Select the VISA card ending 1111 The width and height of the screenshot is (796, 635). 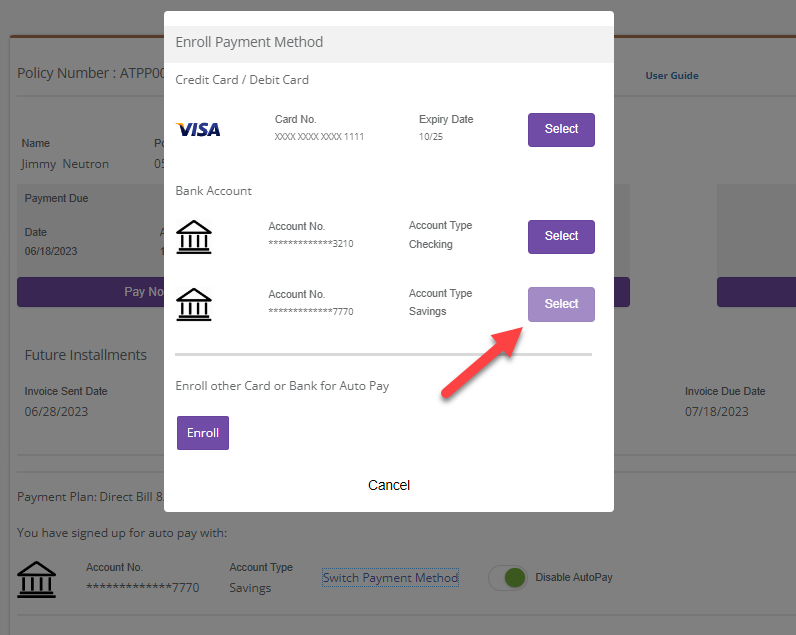[x=561, y=130]
